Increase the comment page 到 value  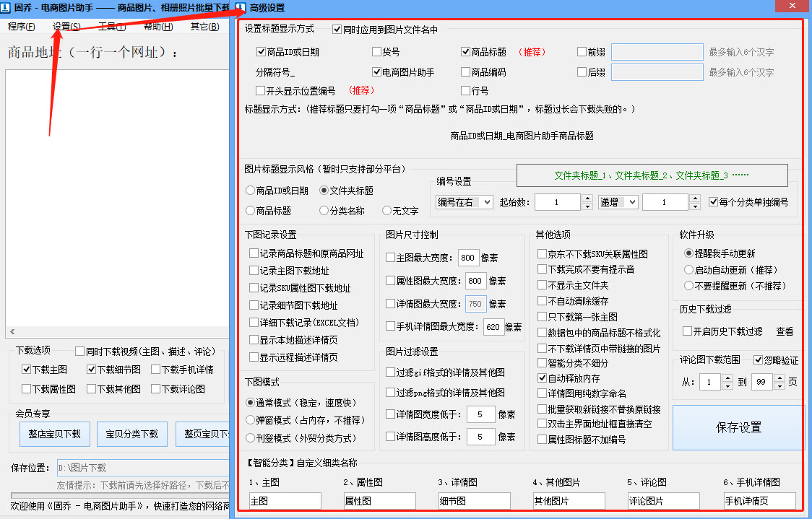(778, 378)
